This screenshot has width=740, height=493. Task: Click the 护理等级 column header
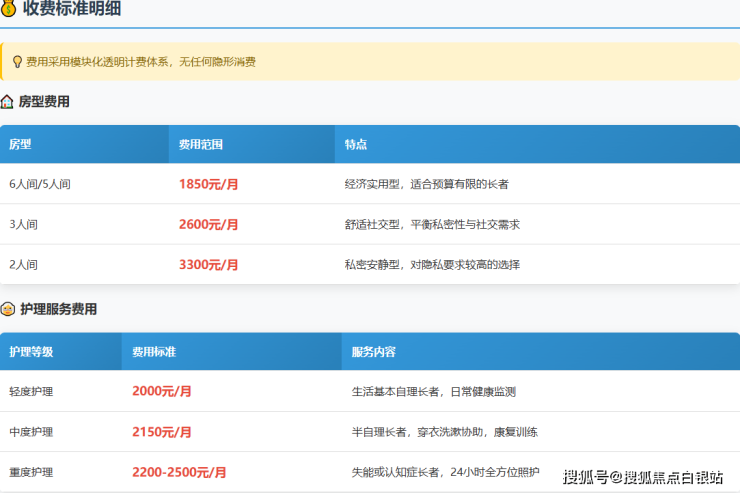pyautogui.click(x=31, y=352)
